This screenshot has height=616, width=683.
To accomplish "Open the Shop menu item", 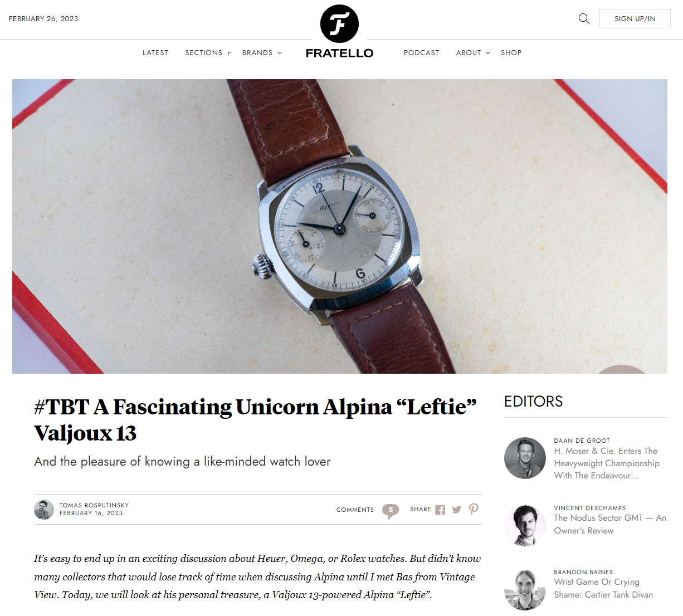I will (x=511, y=53).
